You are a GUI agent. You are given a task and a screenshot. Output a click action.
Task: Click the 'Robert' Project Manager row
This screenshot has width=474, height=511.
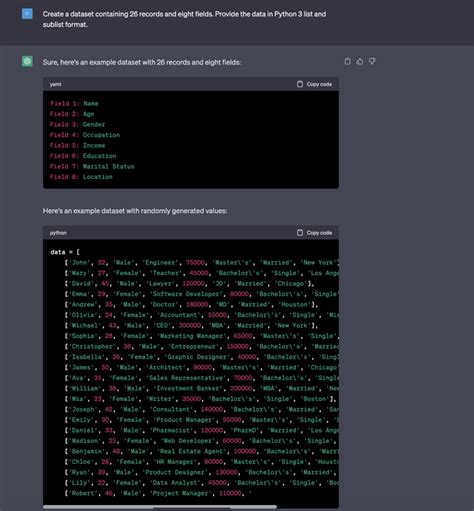click(x=158, y=494)
